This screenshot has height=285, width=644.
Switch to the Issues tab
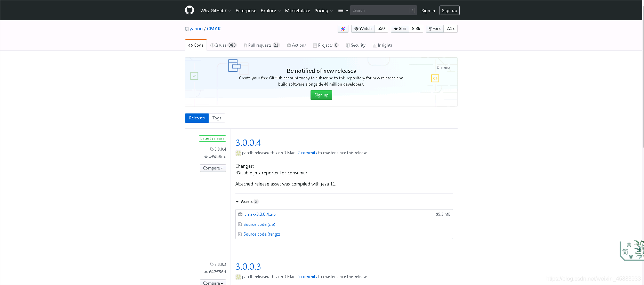(x=223, y=45)
